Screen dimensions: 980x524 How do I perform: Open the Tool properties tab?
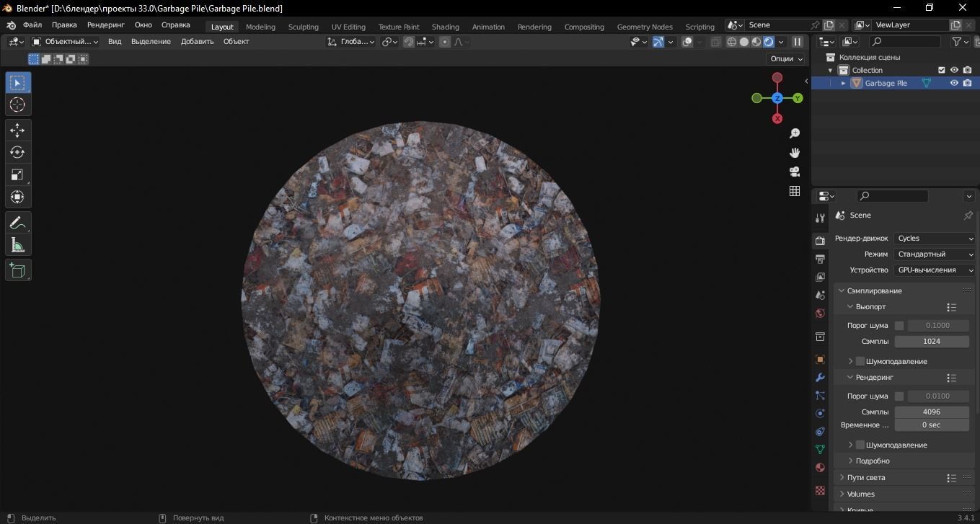[x=820, y=218]
